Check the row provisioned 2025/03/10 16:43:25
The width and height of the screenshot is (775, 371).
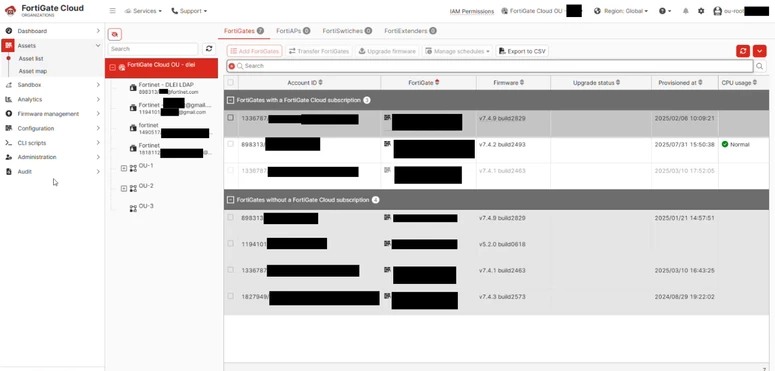coord(230,270)
